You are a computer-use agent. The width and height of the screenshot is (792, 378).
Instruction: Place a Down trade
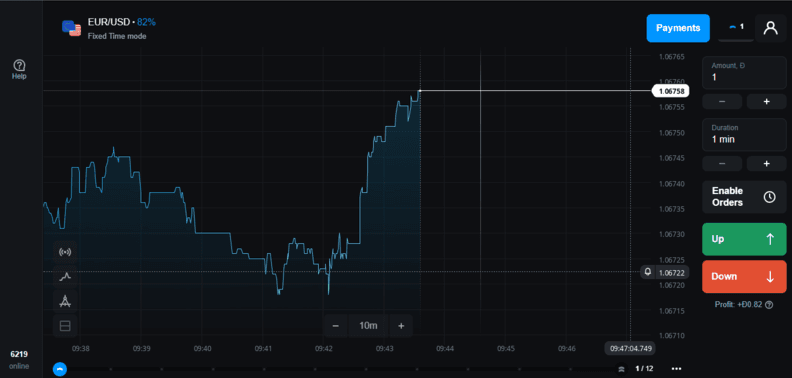coord(744,276)
